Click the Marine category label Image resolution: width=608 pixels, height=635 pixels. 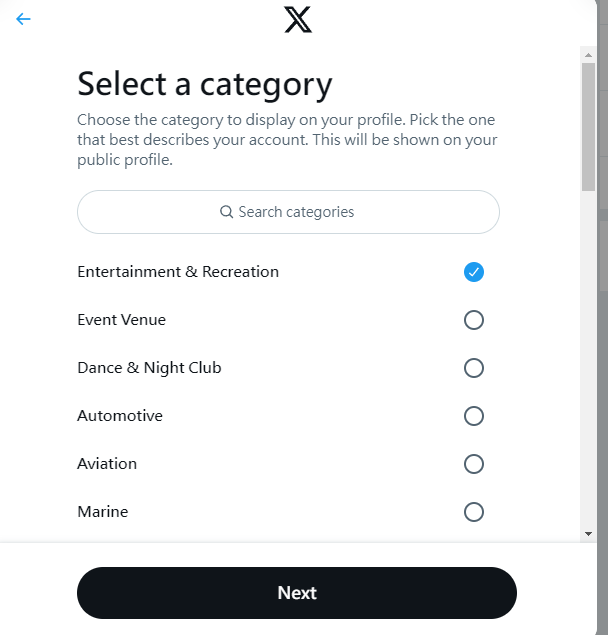[103, 512]
